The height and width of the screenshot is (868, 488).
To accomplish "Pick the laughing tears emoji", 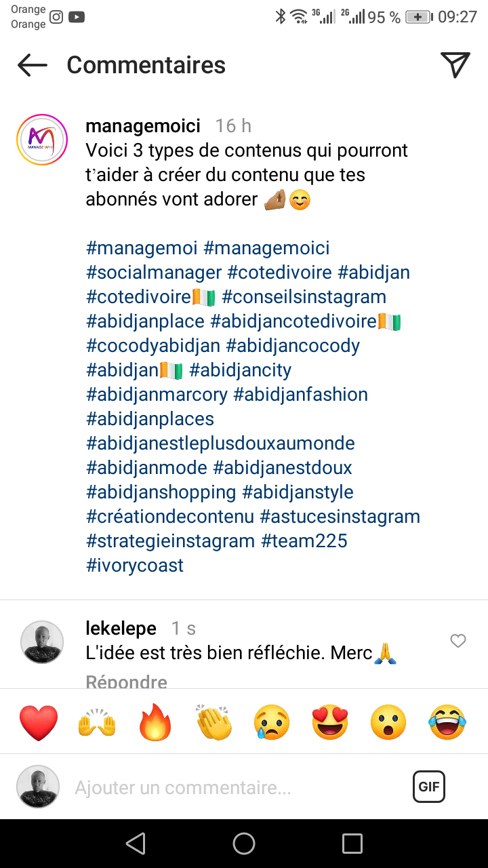I will (x=447, y=722).
